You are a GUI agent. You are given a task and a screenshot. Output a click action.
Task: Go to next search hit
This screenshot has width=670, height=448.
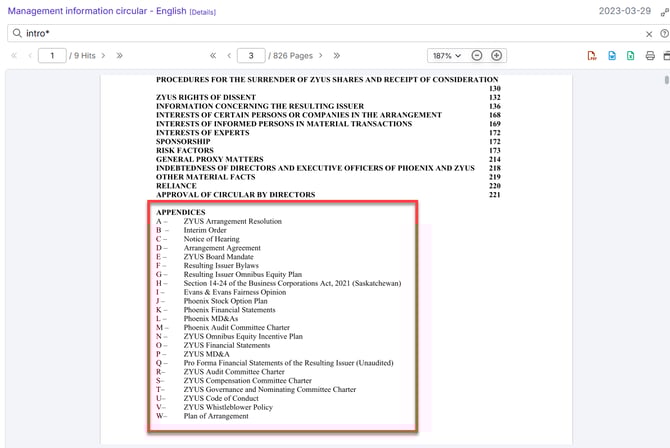pyautogui.click(x=103, y=56)
